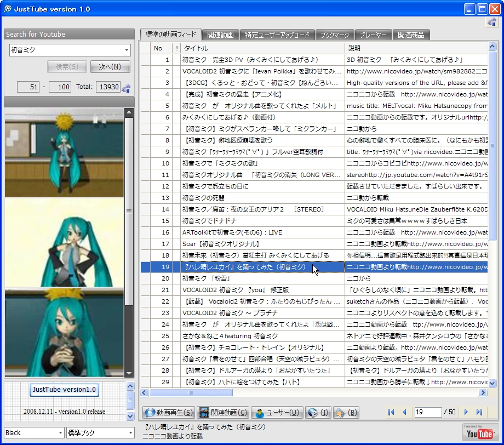Click the range end field showing 100

pos(60,87)
